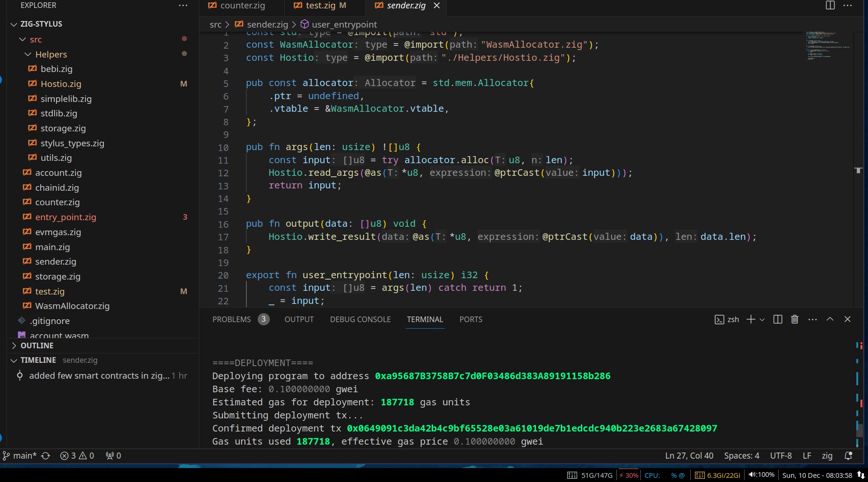The image size is (868, 482).
Task: Open the Ports panel tab
Action: tap(470, 319)
